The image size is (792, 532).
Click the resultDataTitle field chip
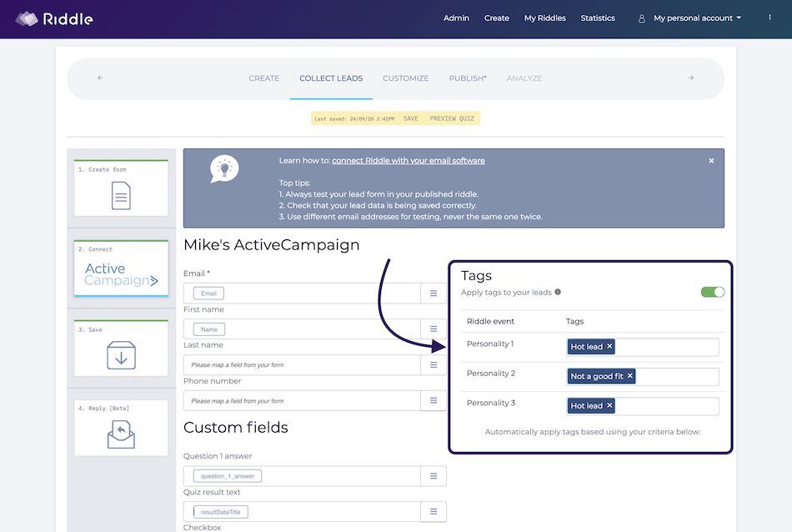point(221,512)
